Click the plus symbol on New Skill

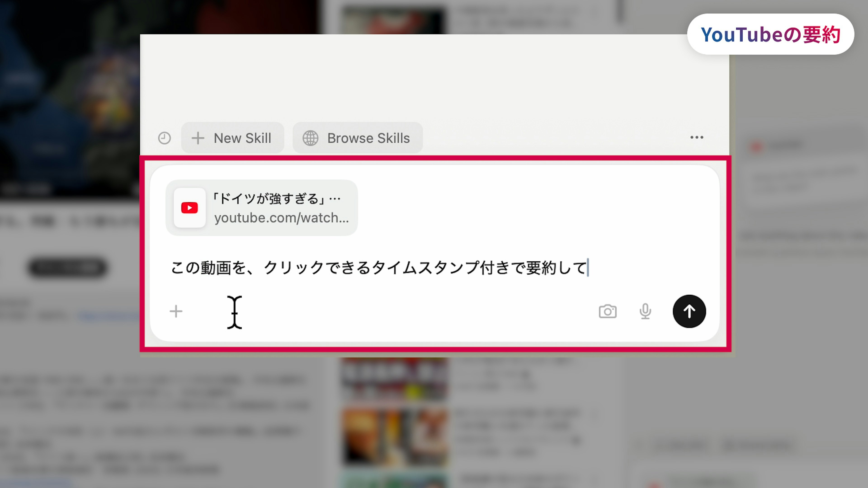tap(198, 138)
